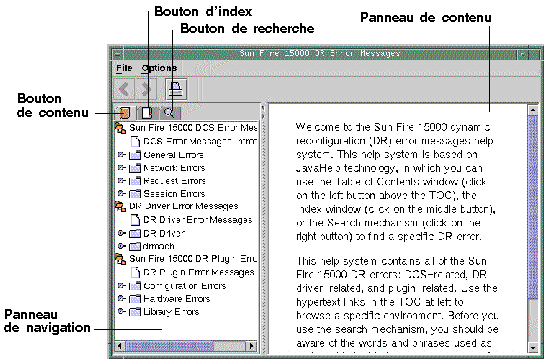Select the Hardware Errors tree label
This screenshot has width=549, height=364.
pyautogui.click(x=176, y=299)
